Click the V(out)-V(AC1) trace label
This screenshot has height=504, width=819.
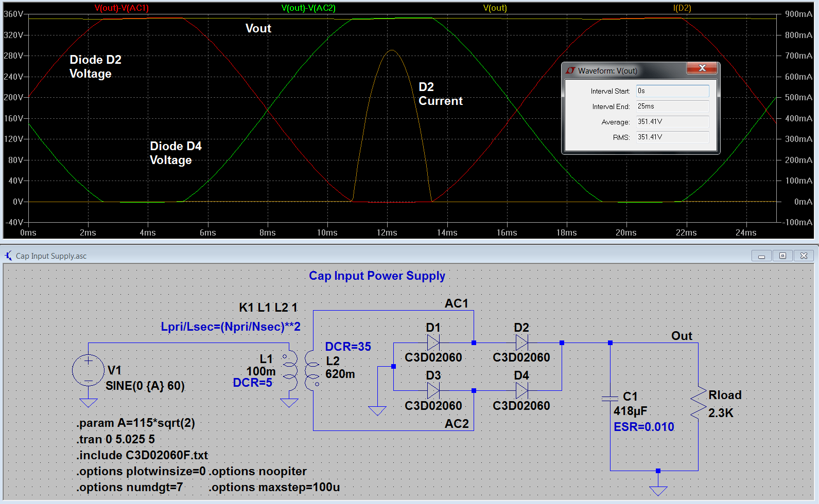click(x=121, y=8)
